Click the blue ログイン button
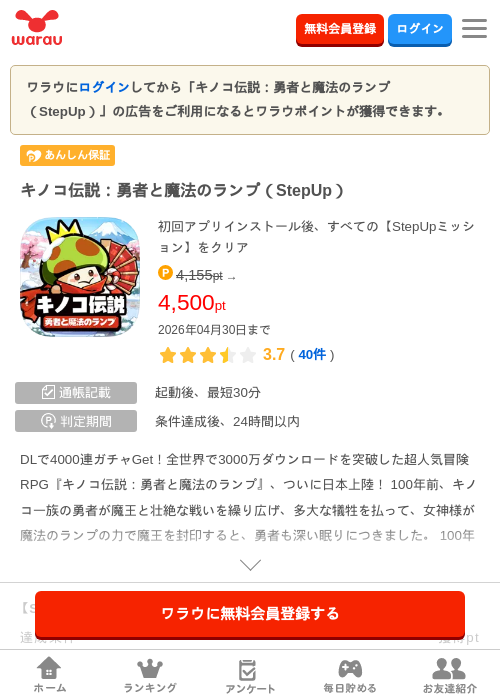500x700 pixels. pos(420,29)
